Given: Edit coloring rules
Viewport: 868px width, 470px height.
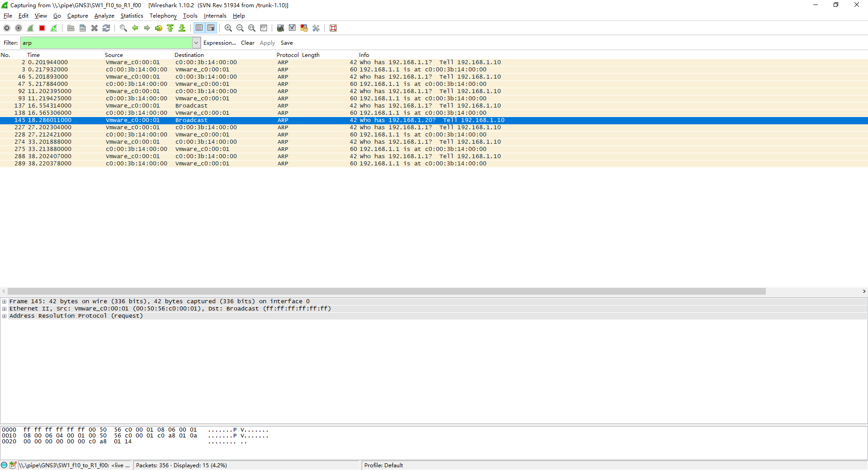Looking at the screenshot, I should point(304,28).
